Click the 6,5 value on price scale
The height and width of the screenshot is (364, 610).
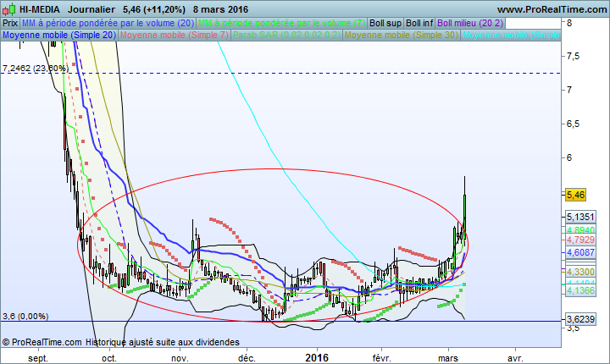pos(573,124)
